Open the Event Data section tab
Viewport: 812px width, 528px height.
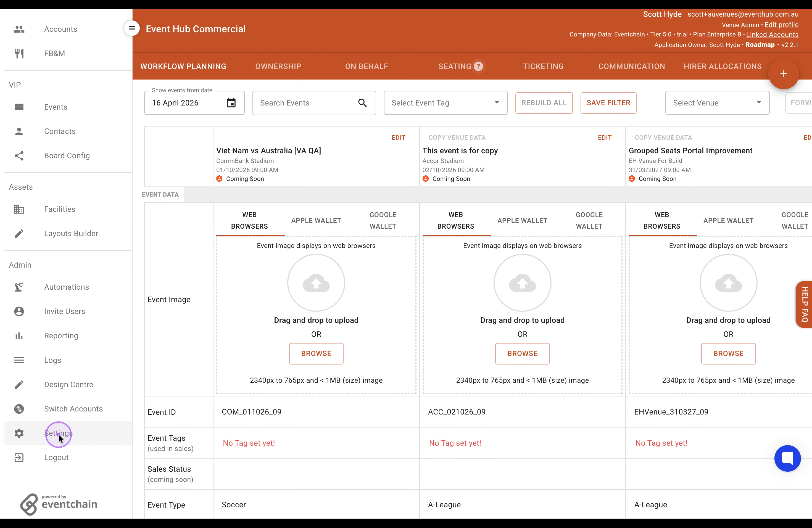(160, 194)
